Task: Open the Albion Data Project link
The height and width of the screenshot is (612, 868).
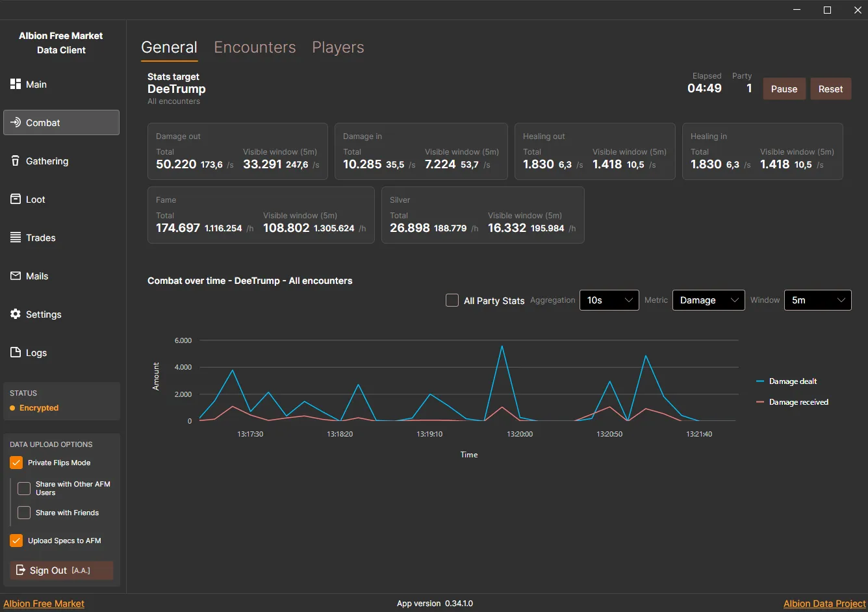Action: [x=824, y=604]
